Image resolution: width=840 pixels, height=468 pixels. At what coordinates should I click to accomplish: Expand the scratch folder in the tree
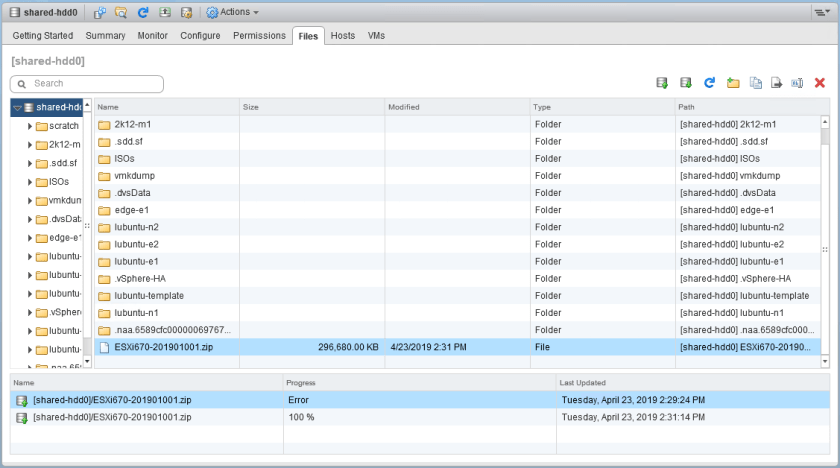point(30,126)
